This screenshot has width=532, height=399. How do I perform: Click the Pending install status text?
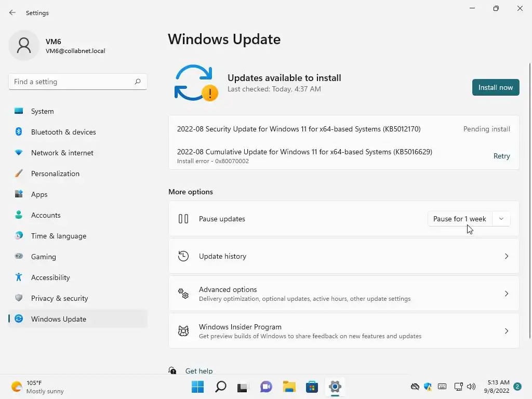click(486, 129)
